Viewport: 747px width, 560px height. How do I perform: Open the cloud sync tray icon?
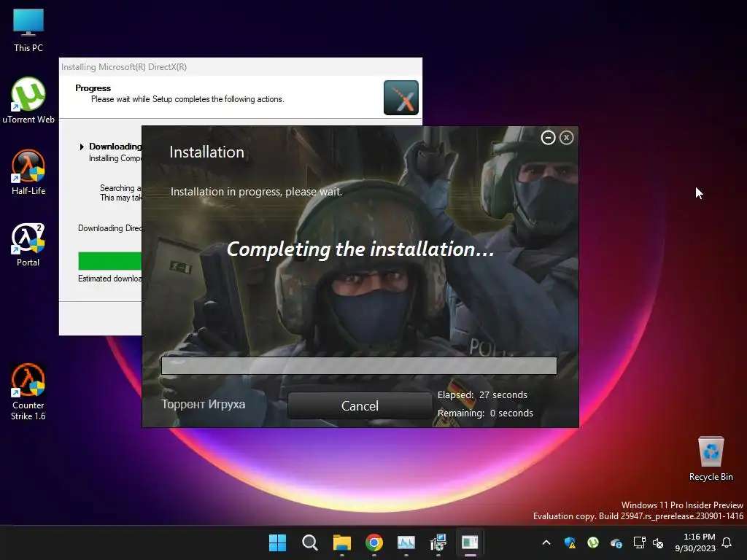point(616,542)
